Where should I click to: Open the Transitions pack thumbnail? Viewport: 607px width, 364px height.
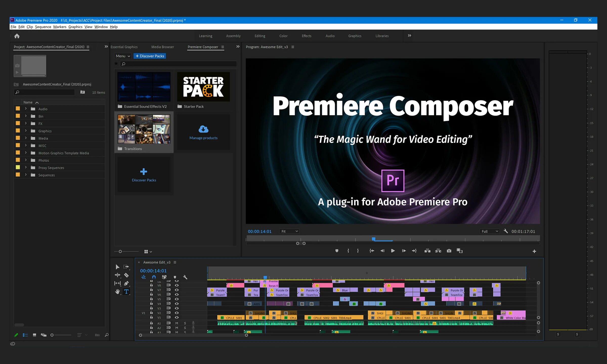[x=144, y=129]
